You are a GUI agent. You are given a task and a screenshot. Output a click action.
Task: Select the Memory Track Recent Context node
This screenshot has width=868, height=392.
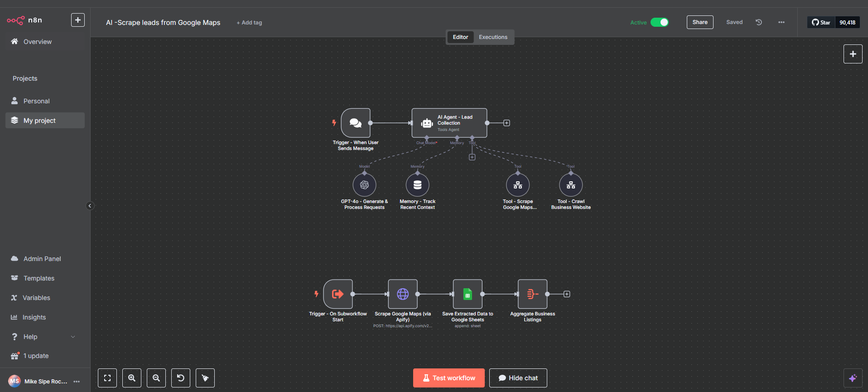[418, 185]
